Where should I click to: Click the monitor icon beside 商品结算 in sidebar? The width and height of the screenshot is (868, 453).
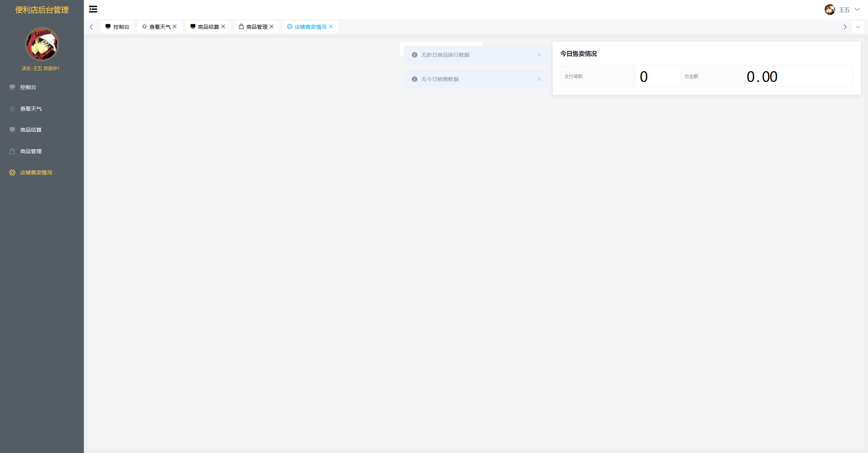(x=12, y=130)
